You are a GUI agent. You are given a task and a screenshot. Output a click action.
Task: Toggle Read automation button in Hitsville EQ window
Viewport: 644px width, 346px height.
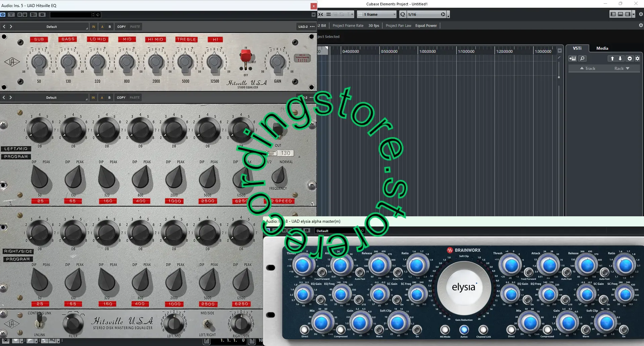click(x=20, y=14)
